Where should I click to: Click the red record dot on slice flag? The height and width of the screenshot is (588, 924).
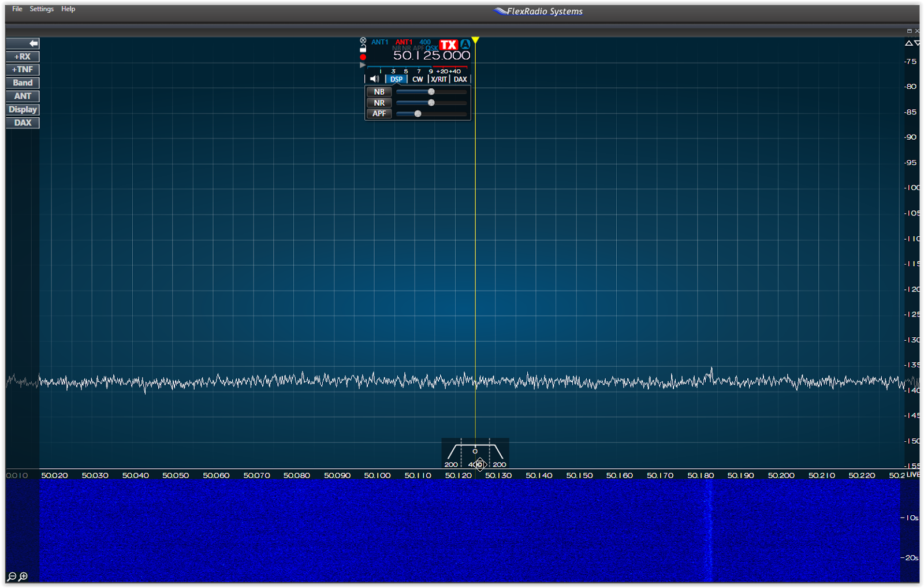point(363,57)
